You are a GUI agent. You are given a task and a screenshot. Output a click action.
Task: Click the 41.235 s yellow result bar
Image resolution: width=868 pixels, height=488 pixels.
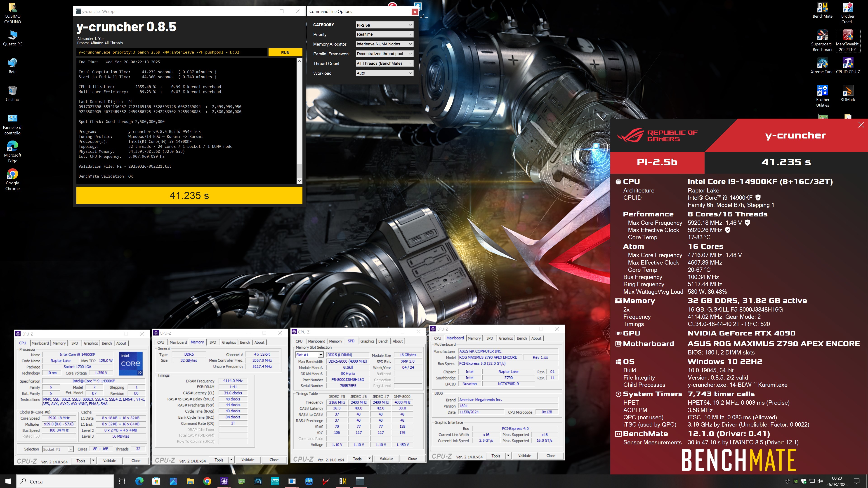(x=189, y=195)
